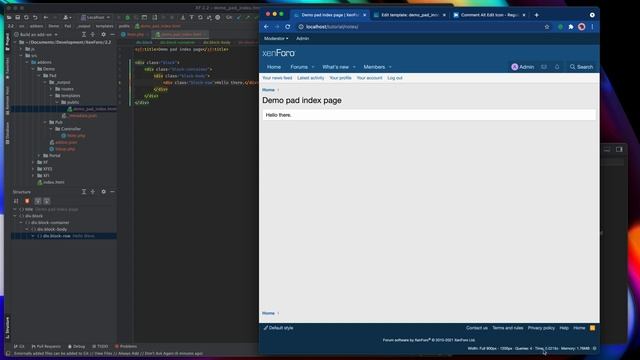Viewport: 640px width, 360px height.
Task: Click the Home nav item in forum
Action: [x=274, y=67]
